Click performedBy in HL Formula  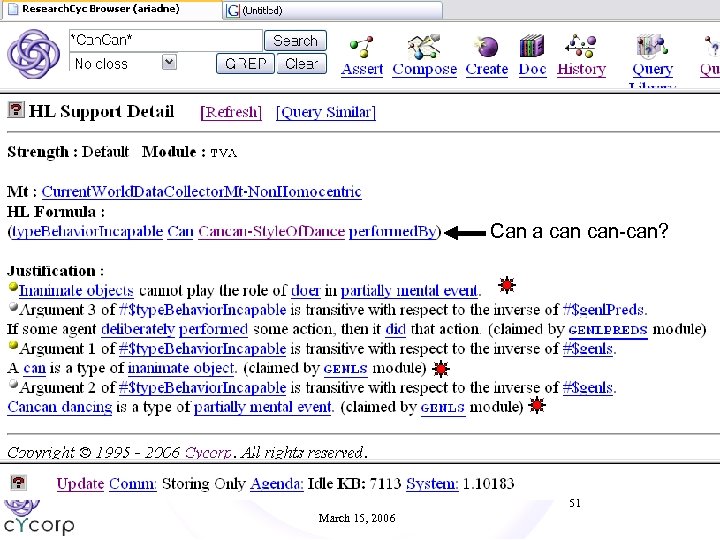392,231
